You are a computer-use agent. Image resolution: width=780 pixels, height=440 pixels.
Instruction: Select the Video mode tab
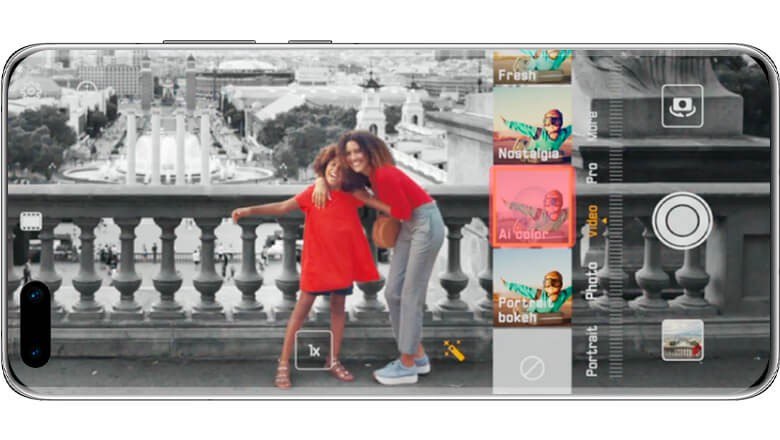click(x=592, y=221)
